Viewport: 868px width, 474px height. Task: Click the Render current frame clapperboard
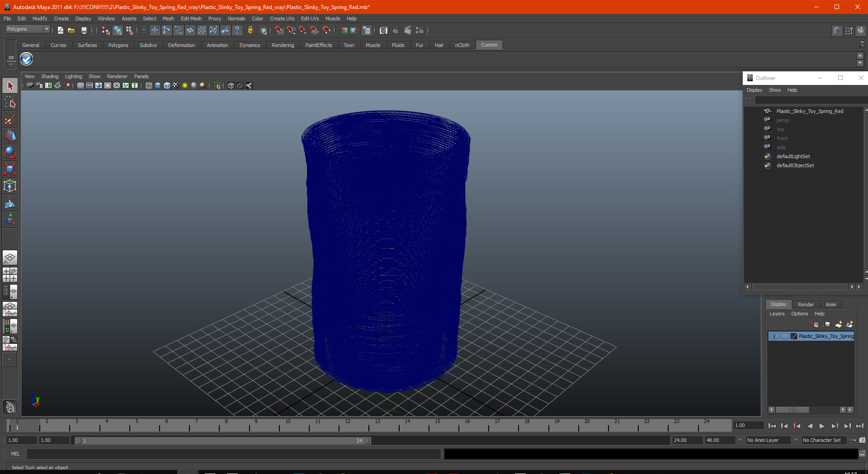click(396, 30)
